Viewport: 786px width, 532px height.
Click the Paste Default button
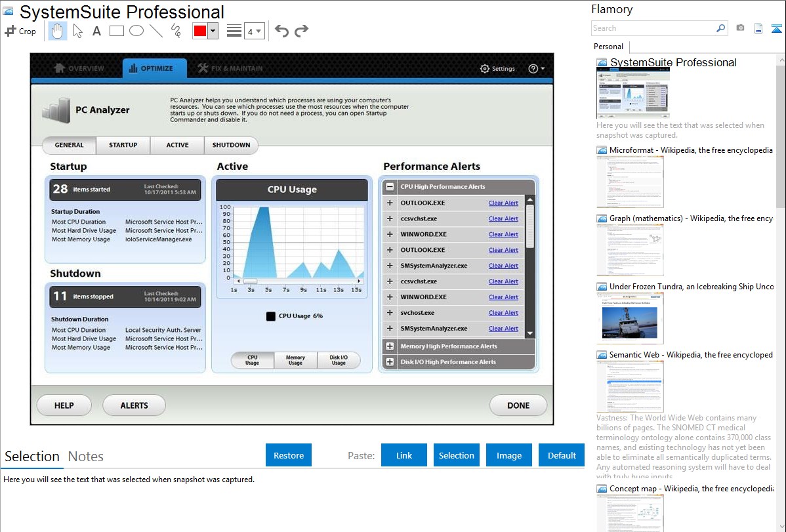coord(562,455)
